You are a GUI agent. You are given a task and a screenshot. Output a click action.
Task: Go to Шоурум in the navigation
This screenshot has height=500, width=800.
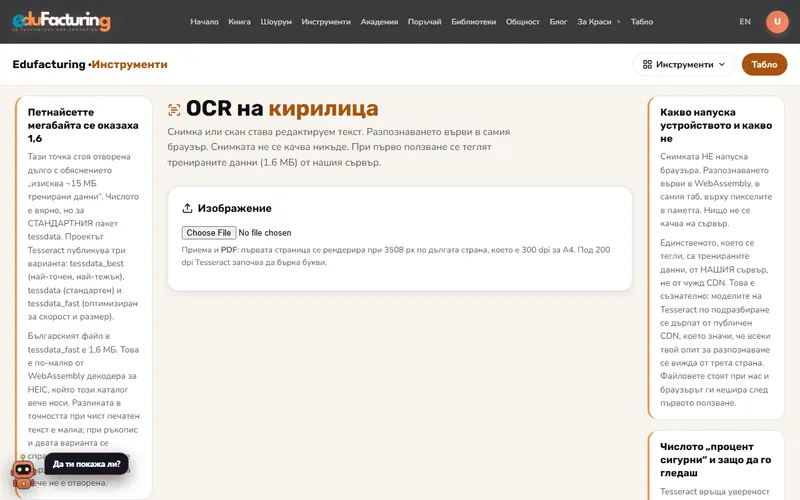pos(276,21)
